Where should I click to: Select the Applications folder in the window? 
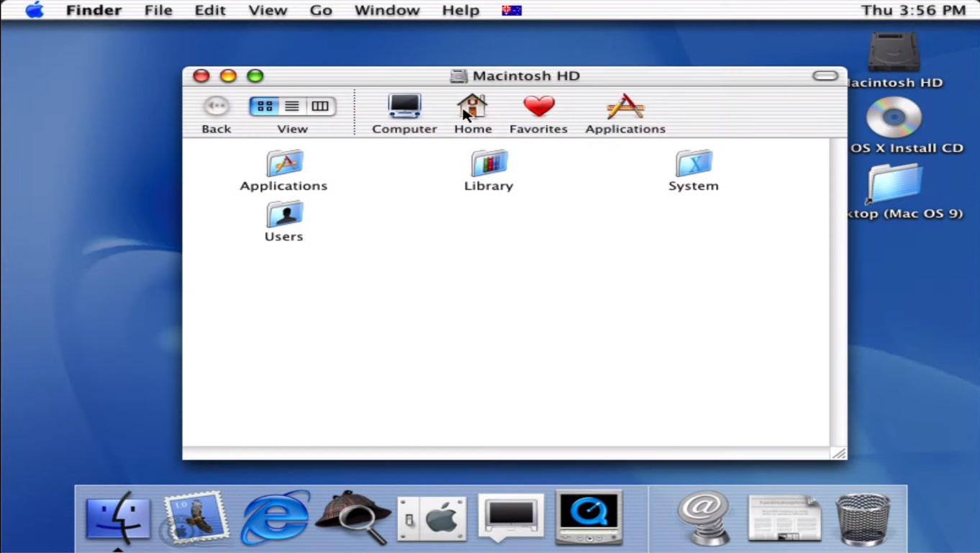(283, 171)
